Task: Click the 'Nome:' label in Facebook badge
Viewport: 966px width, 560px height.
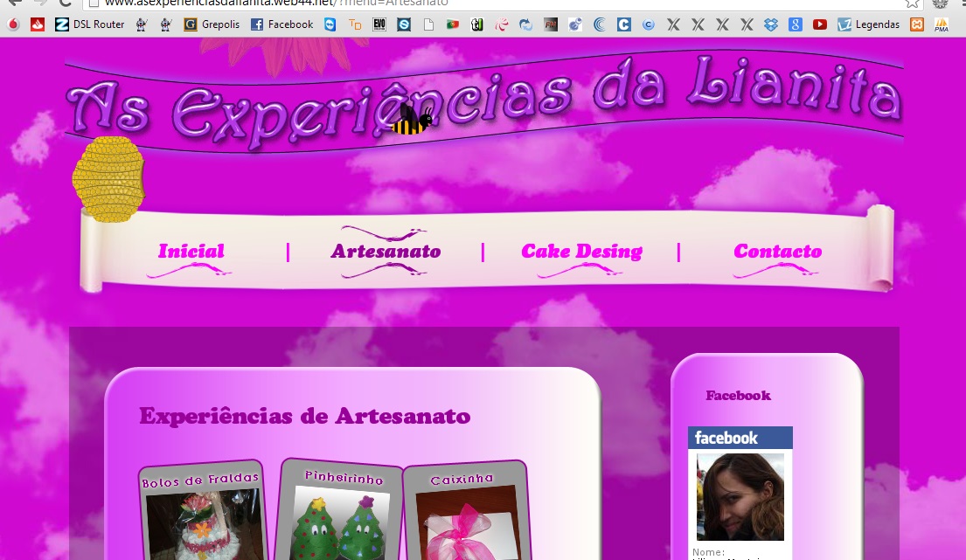Action: click(x=708, y=552)
